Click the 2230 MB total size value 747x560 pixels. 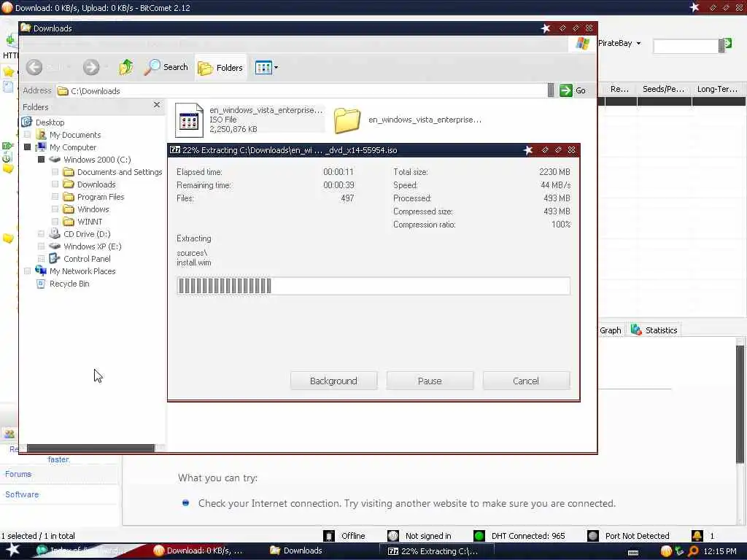tap(554, 171)
